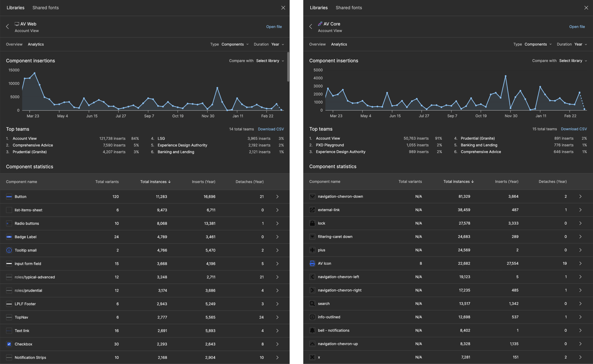Viewport: 593px width, 364px height.
Task: Click Download CSV in AV Web panel
Action: coord(271,129)
